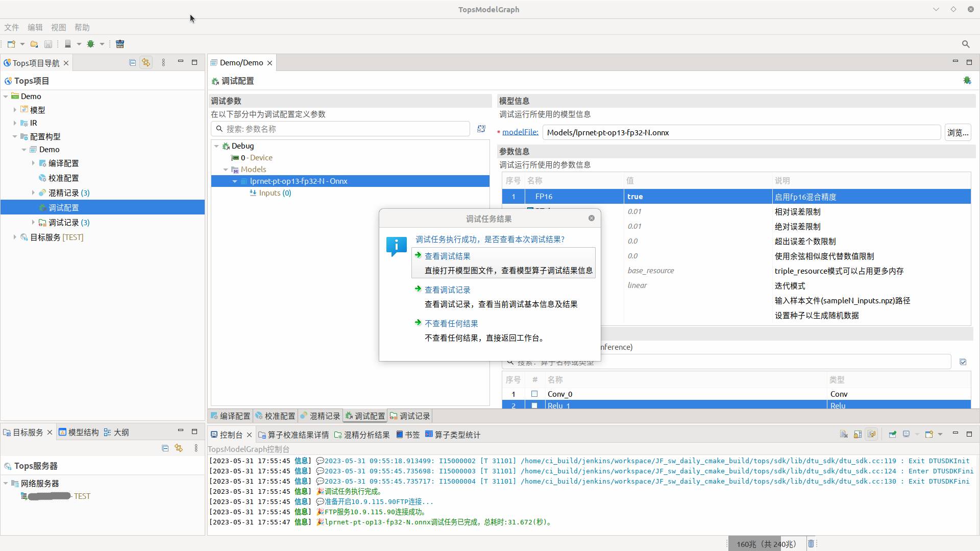Screen dimensions: 980x551
Task: Open the dropdown arrow next to the new project icon
Action: [x=22, y=44]
